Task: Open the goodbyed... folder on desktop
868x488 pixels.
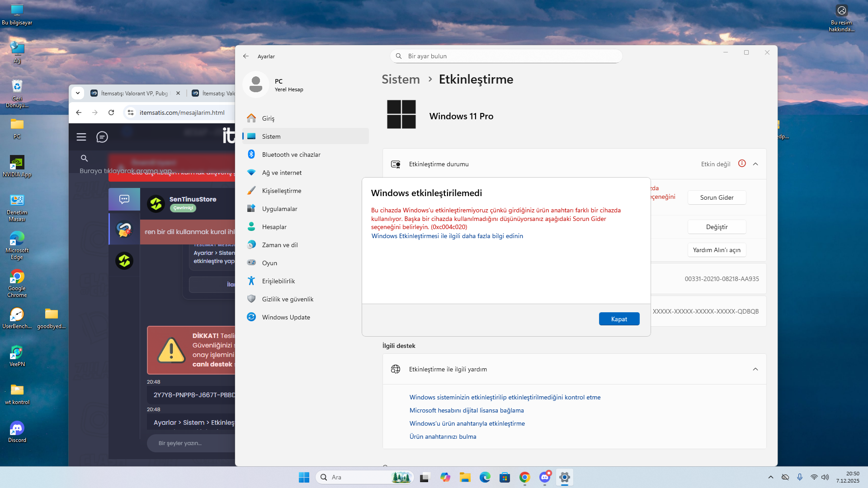Action: point(52,318)
